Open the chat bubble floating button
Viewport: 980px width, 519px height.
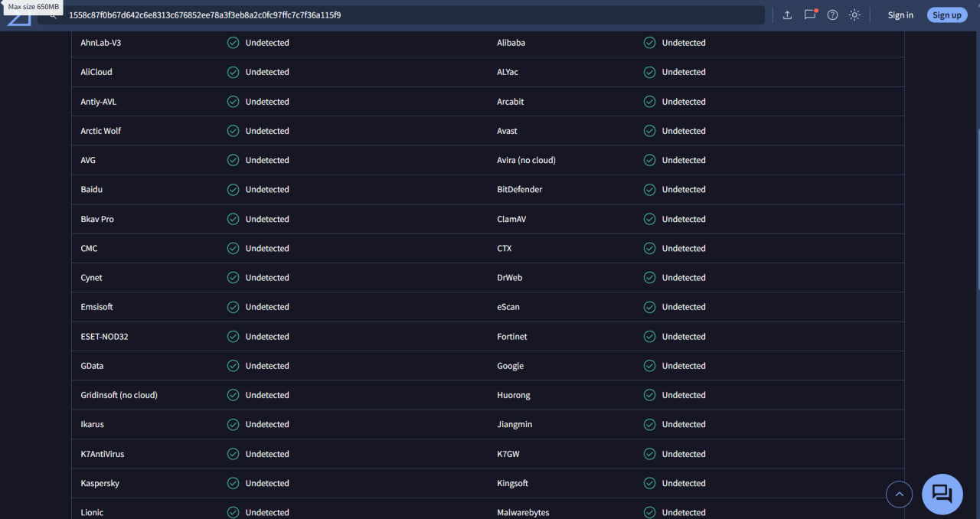coord(942,494)
